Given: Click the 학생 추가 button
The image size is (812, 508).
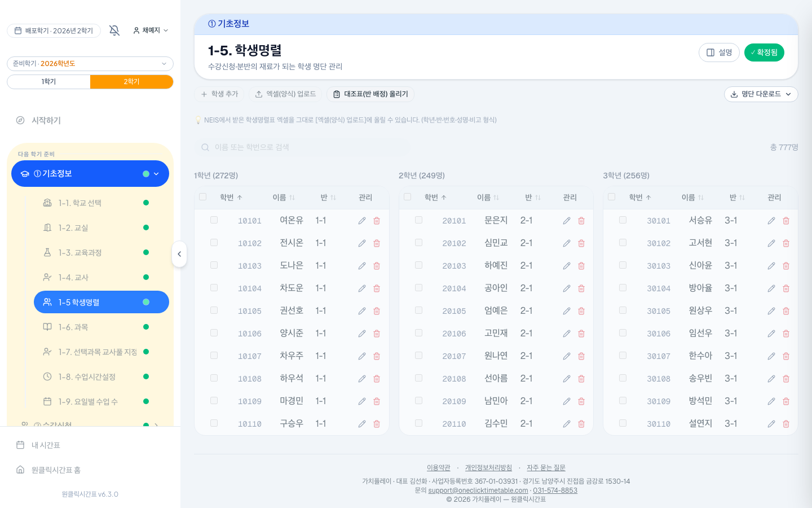Looking at the screenshot, I should pyautogui.click(x=219, y=94).
